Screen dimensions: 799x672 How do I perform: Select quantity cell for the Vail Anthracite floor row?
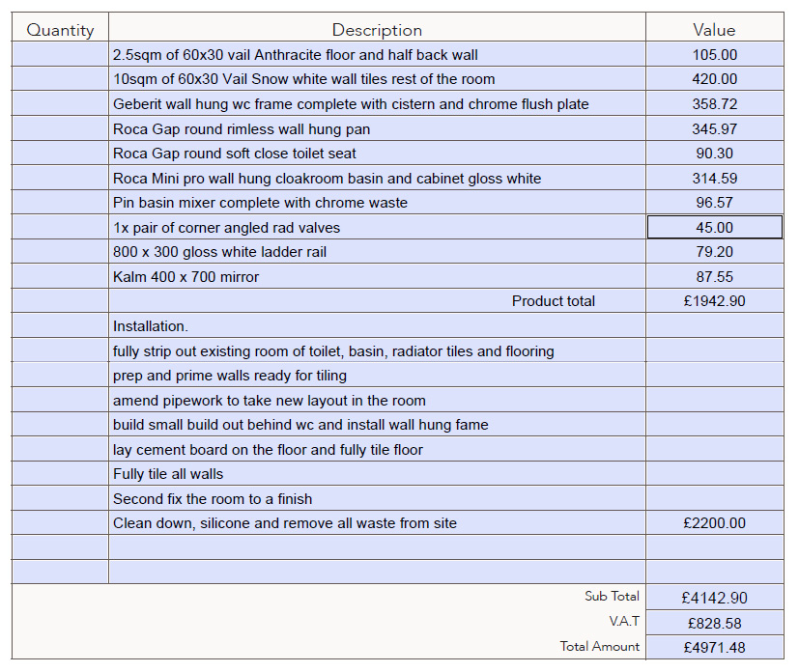coord(60,54)
